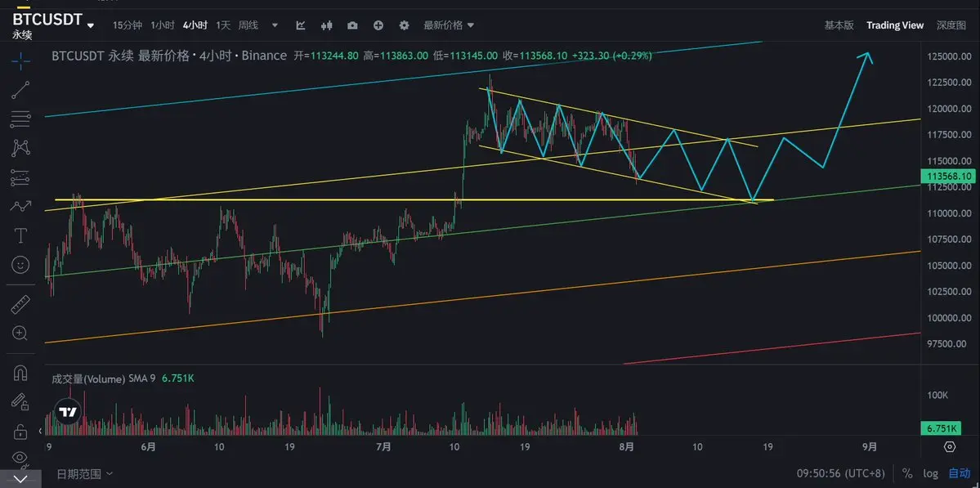Click the 09:50:56 (UTC+8) timezone clock

click(x=841, y=473)
